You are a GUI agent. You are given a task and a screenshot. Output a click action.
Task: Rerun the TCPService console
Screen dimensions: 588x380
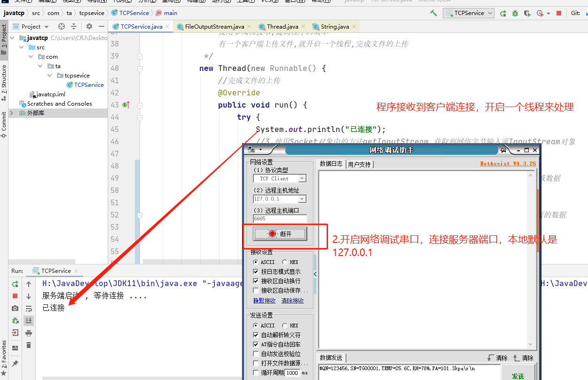tap(15, 284)
